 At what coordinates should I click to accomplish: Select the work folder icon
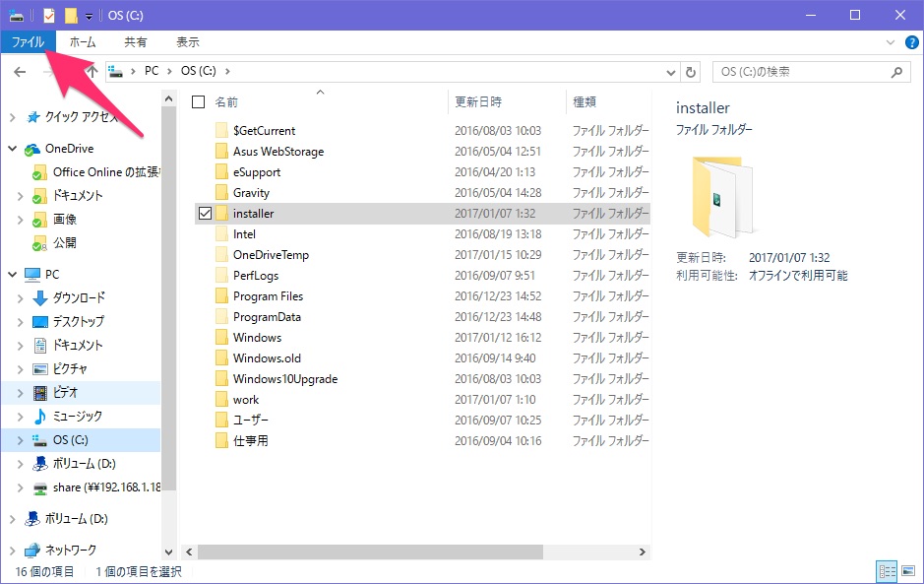pos(221,400)
